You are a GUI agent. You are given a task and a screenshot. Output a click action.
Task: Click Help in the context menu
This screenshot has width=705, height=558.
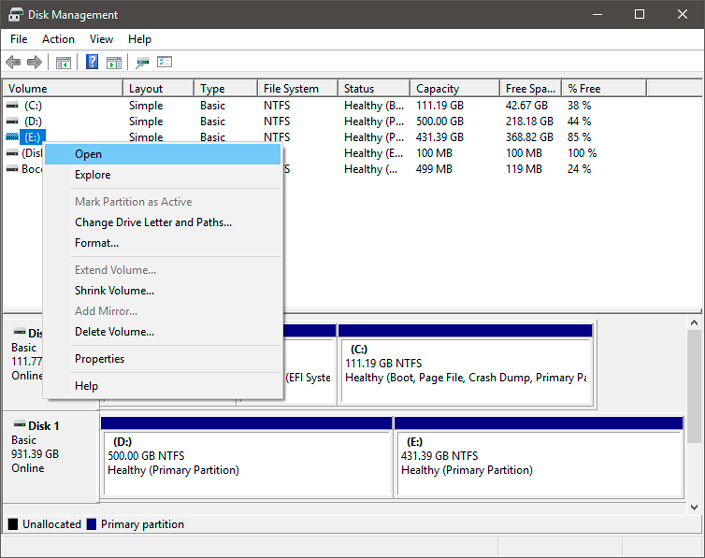click(x=163, y=386)
